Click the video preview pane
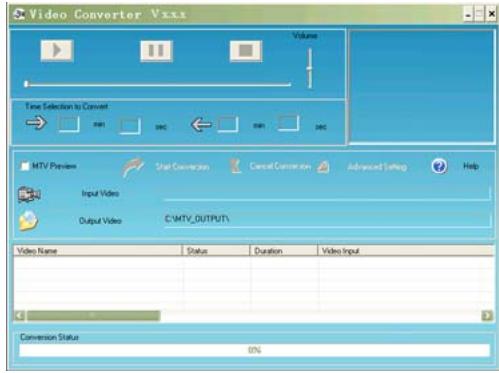Screen dimensions: 499x373 click(x=421, y=87)
